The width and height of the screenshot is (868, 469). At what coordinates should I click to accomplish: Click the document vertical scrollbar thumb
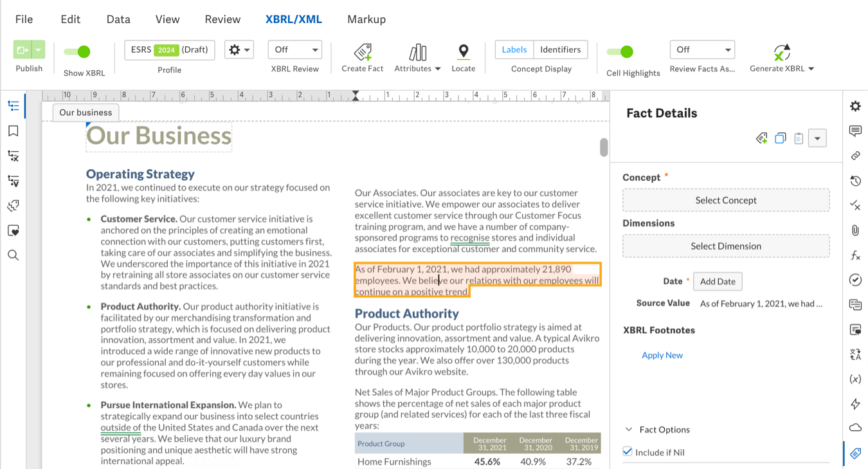[604, 147]
